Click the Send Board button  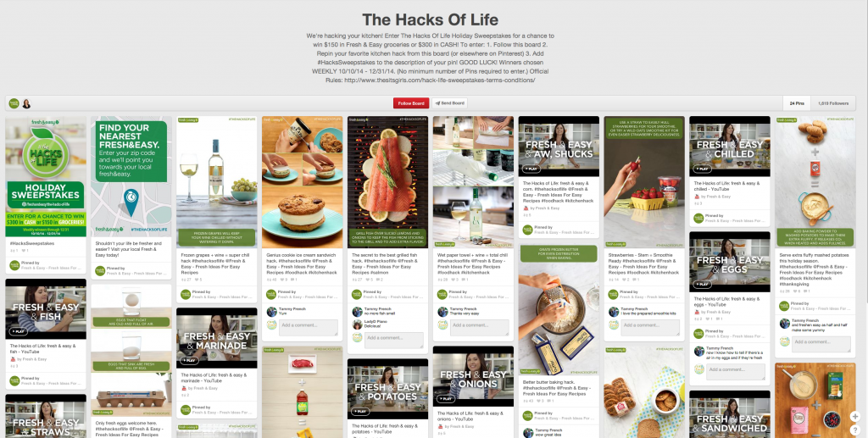449,103
